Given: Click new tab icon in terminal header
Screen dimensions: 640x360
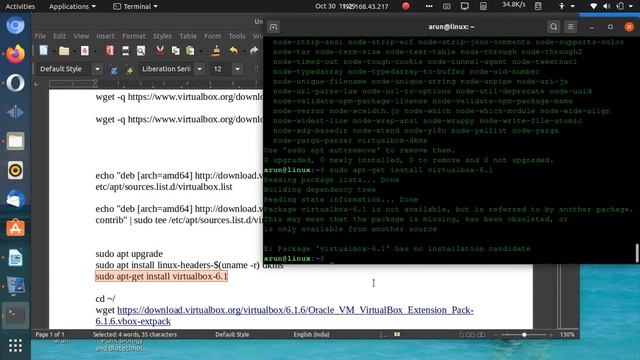Looking at the screenshot, I should point(273,27).
